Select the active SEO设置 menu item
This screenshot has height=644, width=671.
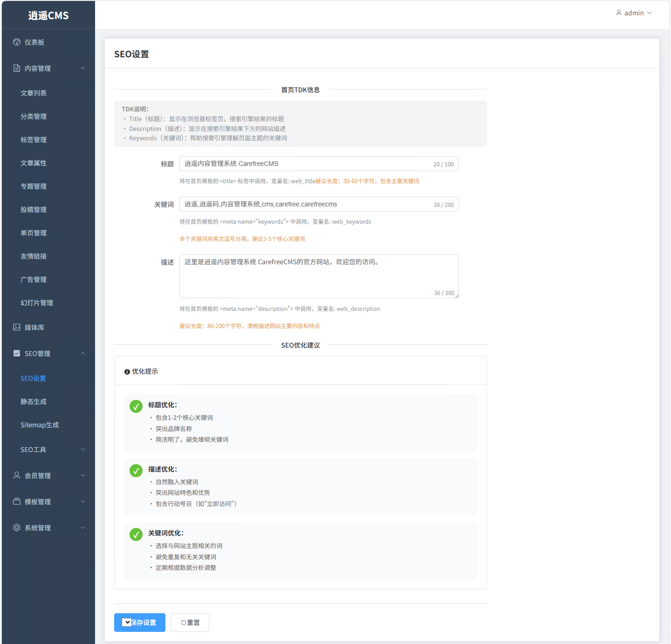(48, 378)
